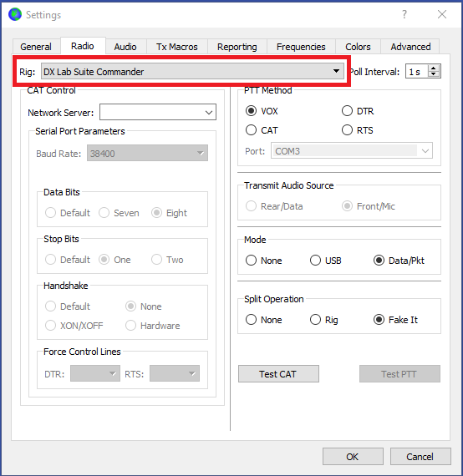Choose Handshake Hardware option
Image resolution: width=463 pixels, height=476 pixels.
click(152, 326)
